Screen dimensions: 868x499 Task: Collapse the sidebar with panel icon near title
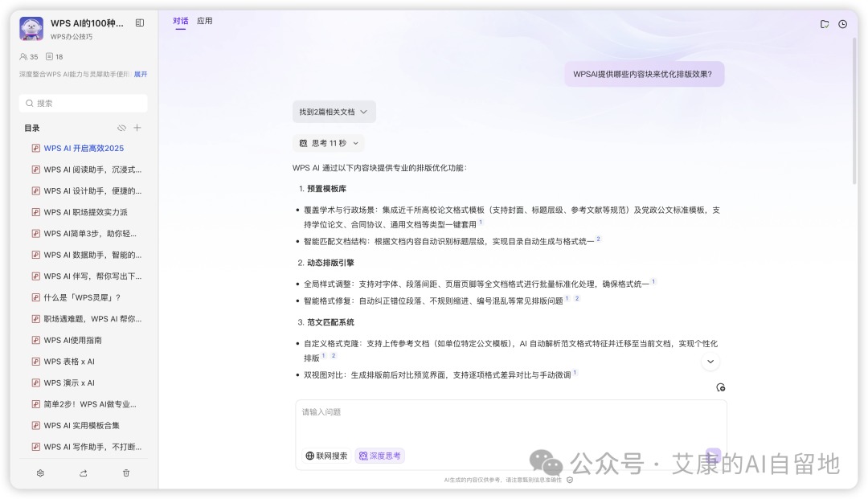tap(140, 22)
